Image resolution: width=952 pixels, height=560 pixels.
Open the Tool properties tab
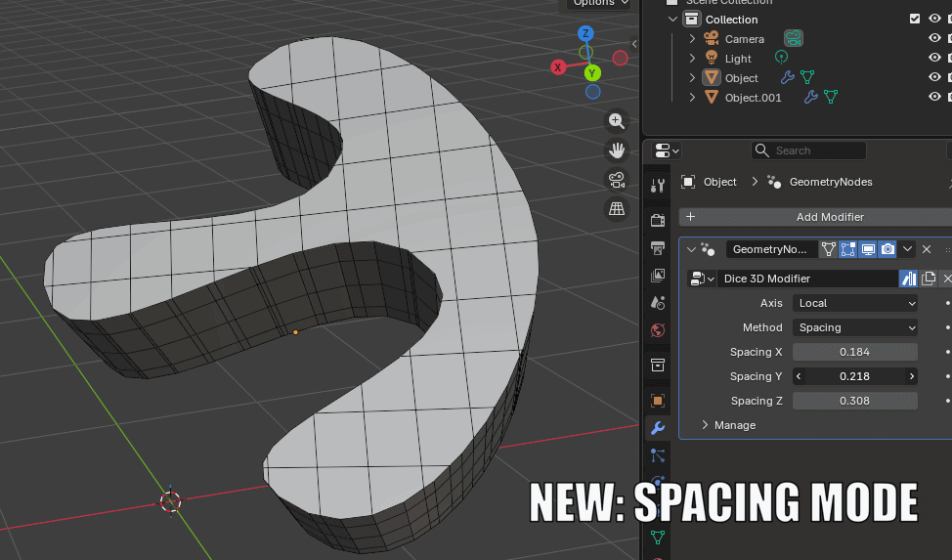(658, 186)
